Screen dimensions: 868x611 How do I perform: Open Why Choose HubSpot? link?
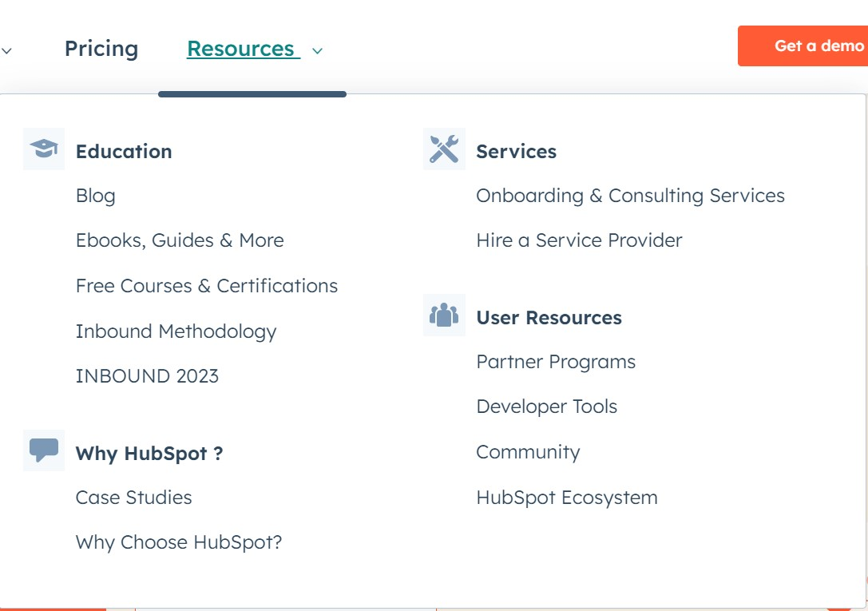[179, 542]
